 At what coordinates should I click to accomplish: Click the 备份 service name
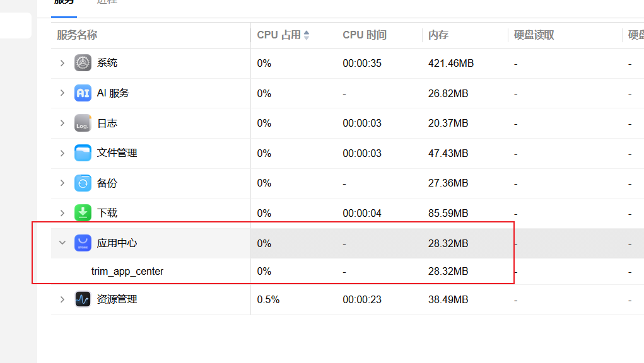107,183
